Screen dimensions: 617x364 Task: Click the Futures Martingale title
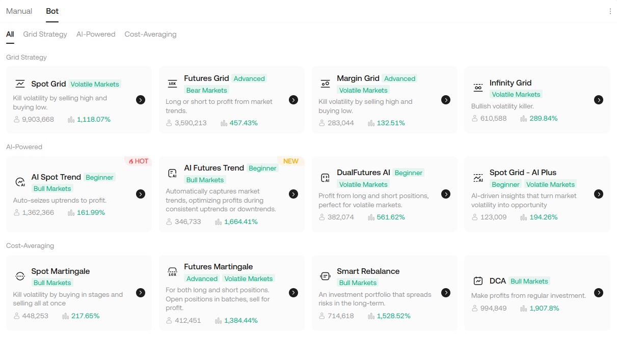(x=219, y=267)
